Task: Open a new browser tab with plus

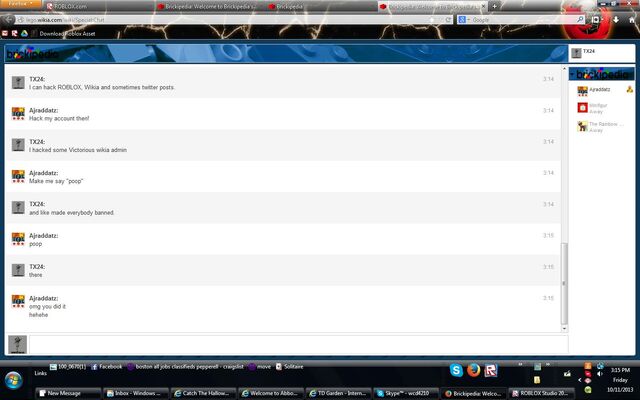Action: (x=494, y=6)
